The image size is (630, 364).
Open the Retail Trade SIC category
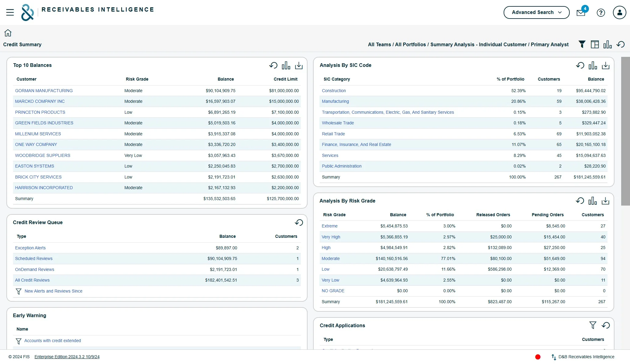[x=333, y=134]
